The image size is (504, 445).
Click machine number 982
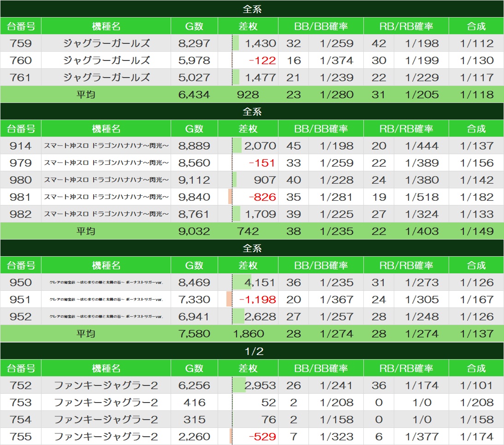[x=21, y=214]
